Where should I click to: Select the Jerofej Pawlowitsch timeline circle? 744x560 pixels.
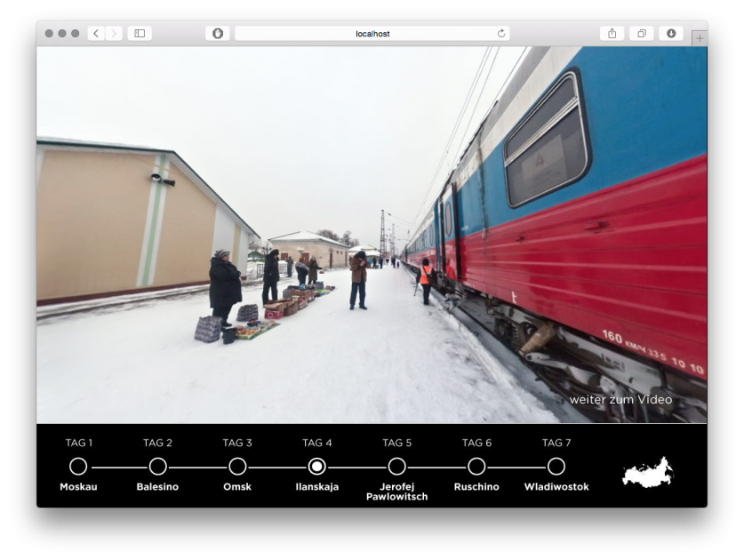click(396, 467)
